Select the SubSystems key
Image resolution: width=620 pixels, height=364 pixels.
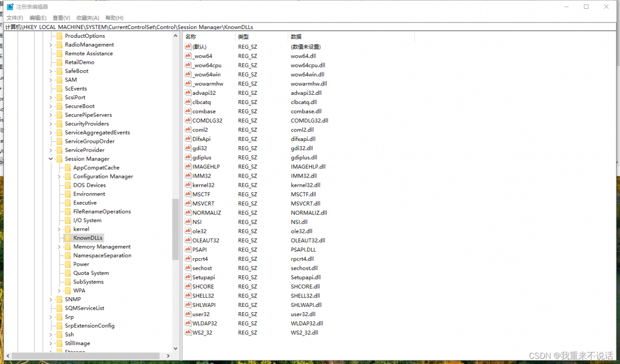pyautogui.click(x=88, y=282)
